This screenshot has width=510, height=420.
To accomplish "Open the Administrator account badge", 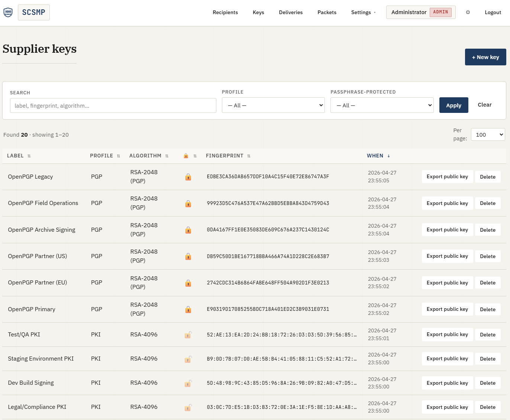I will [x=421, y=12].
